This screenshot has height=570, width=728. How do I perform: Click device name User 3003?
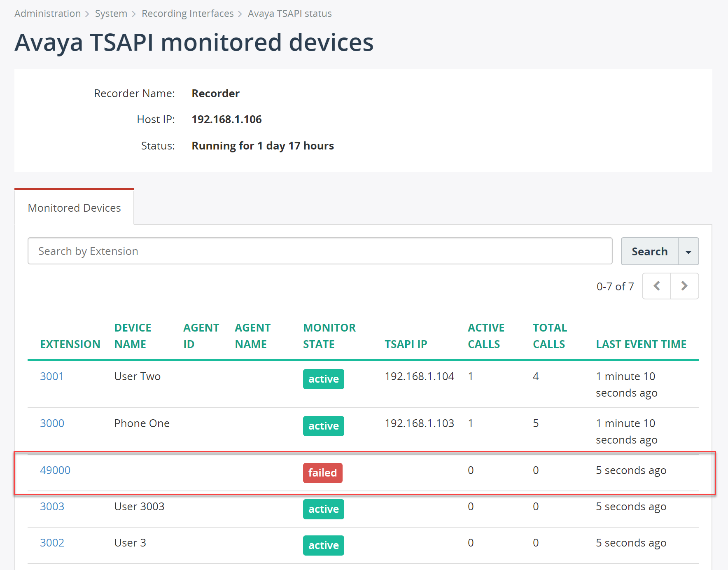140,507
